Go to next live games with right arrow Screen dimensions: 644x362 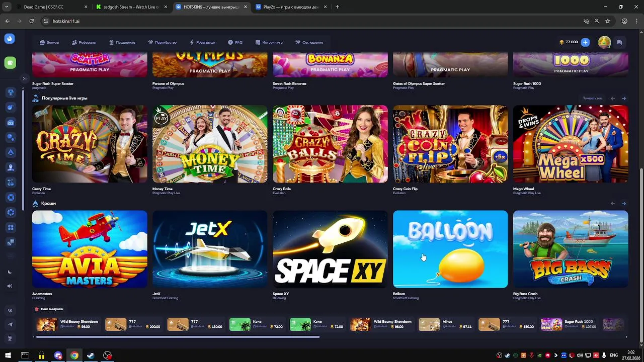pyautogui.click(x=624, y=98)
